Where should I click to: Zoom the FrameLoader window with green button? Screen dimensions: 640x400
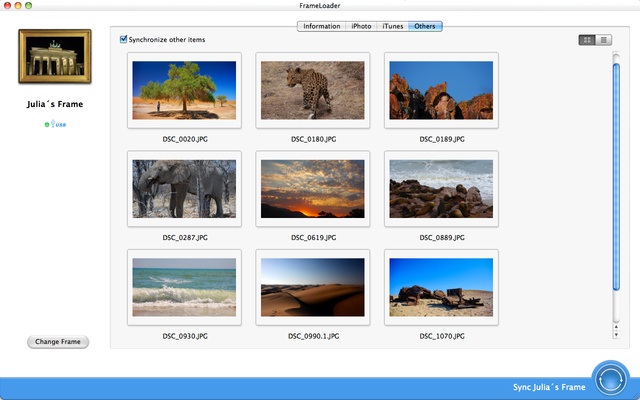(29, 5)
